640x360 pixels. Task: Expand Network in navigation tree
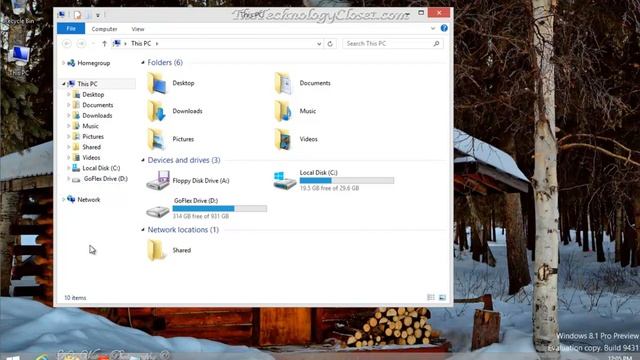[64, 200]
